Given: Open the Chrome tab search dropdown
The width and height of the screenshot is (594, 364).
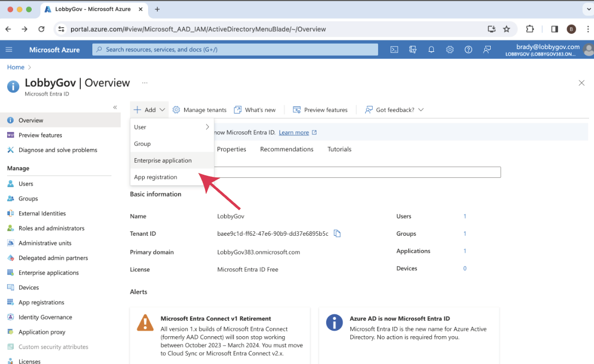Looking at the screenshot, I should (589, 9).
